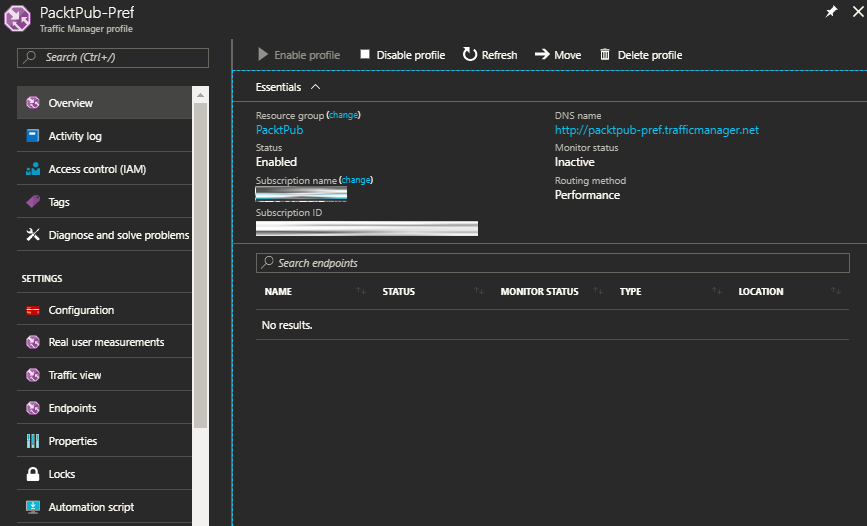Open Endpoints settings page
867x526 pixels.
(105, 408)
